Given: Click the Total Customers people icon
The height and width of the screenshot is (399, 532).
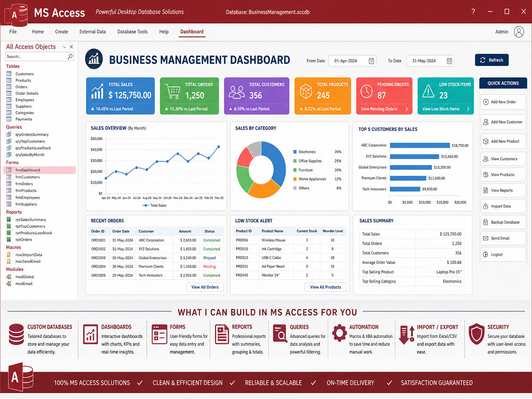Looking at the screenshot, I should tap(237, 92).
